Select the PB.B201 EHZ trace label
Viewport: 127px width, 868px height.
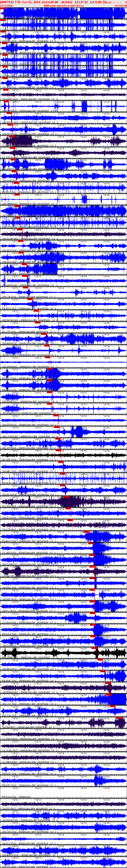[30, 773]
